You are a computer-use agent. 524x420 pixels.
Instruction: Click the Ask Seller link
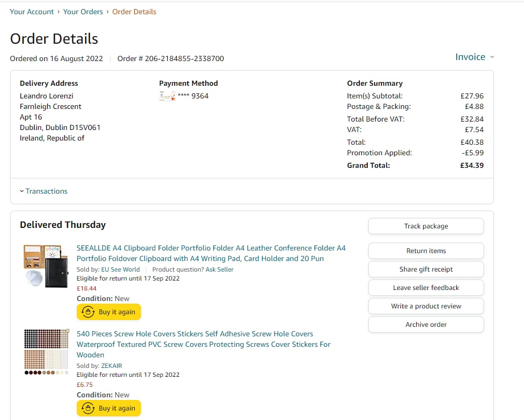point(219,269)
